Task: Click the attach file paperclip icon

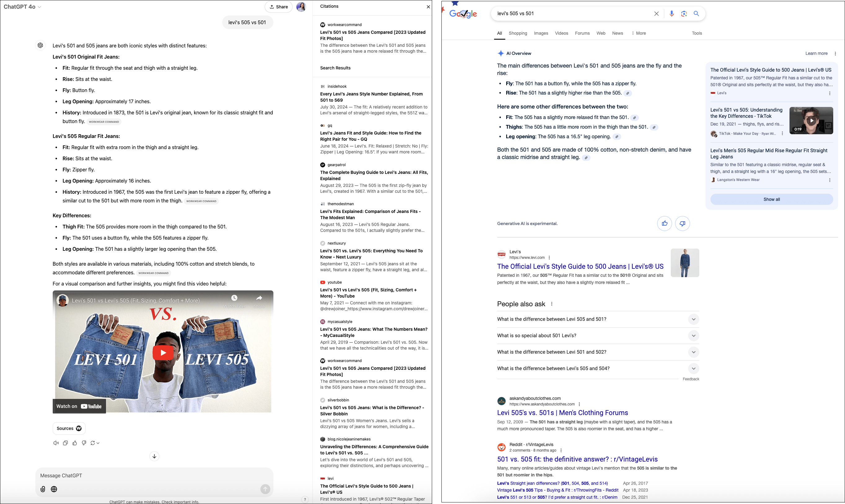Action: pyautogui.click(x=43, y=489)
